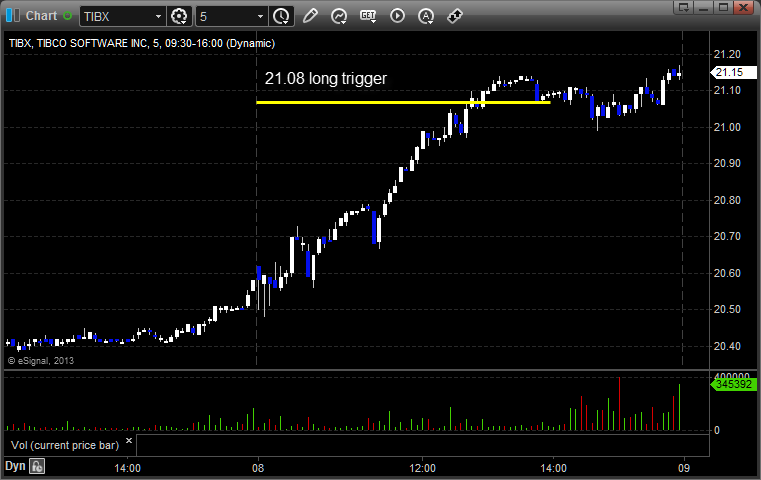Open the time template clock icon

pyautogui.click(x=281, y=17)
